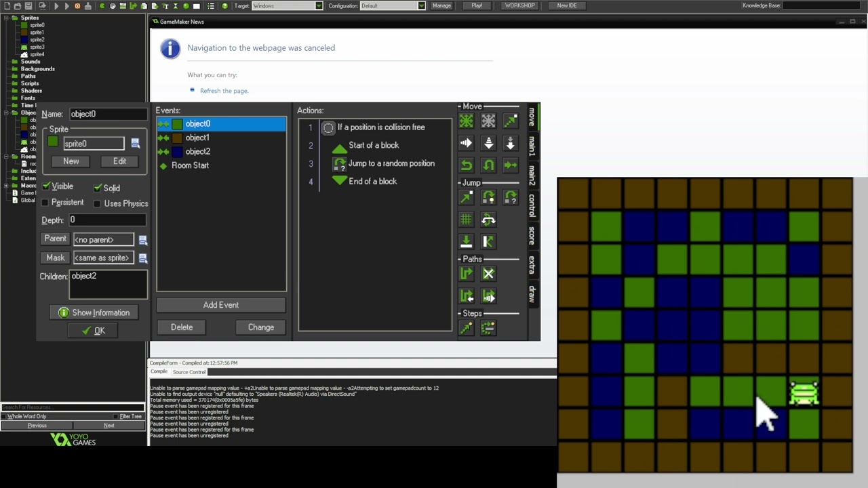Click the Run game play icon in toolbar
This screenshot has width=868, height=488.
pos(56,5)
